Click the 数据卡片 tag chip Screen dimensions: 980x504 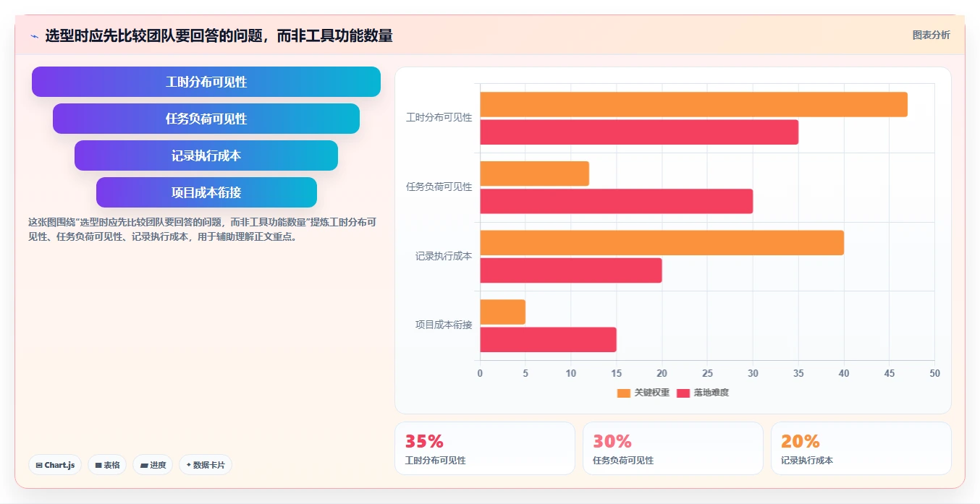tap(206, 465)
